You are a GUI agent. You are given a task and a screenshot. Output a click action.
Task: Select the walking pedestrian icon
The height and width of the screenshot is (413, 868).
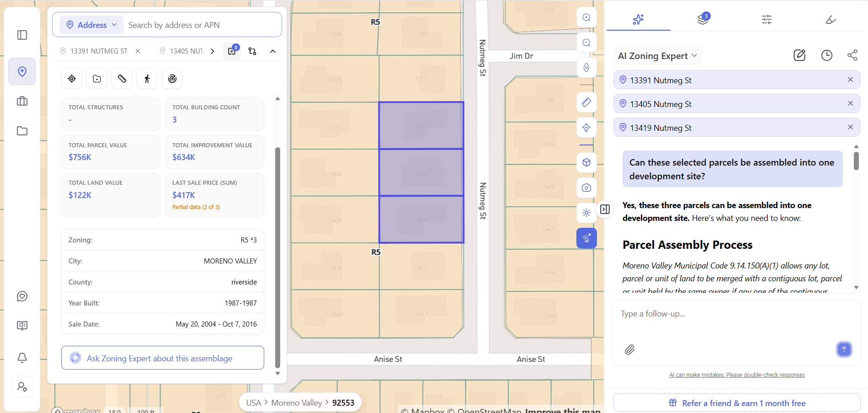pyautogui.click(x=147, y=79)
